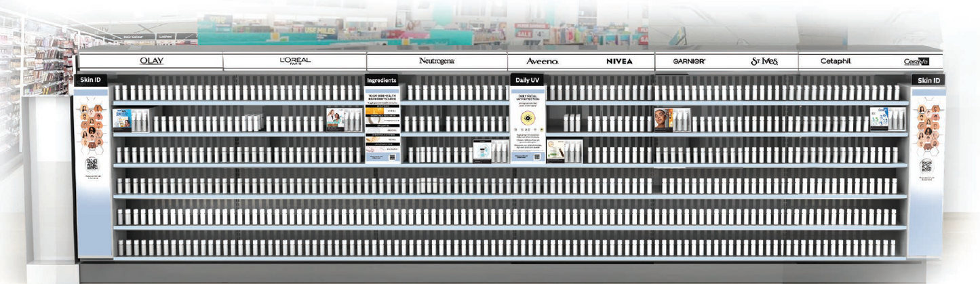Click the CeraVe brand logo
Screen dimensions: 980x284
pyautogui.click(x=916, y=62)
